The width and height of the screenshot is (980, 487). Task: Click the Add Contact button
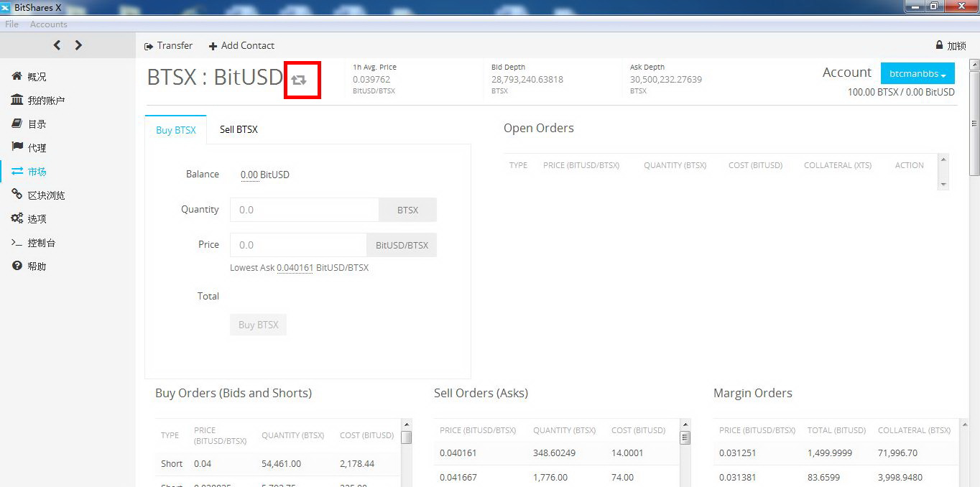241,45
